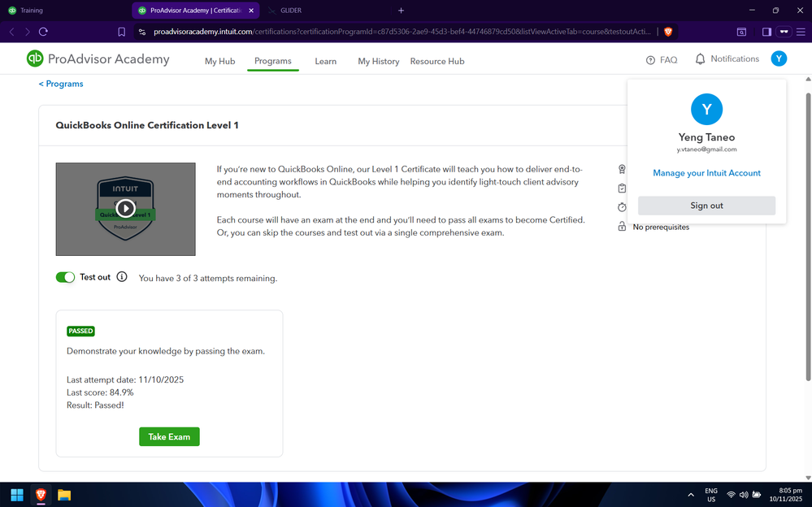Click the Take Exam button
The height and width of the screenshot is (507, 812).
coord(169,436)
